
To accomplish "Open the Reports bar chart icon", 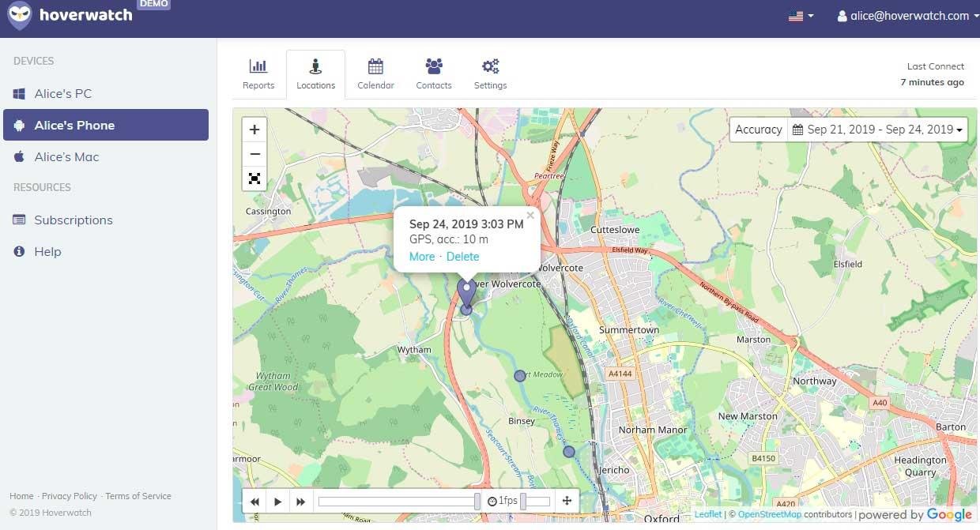I will (x=258, y=66).
